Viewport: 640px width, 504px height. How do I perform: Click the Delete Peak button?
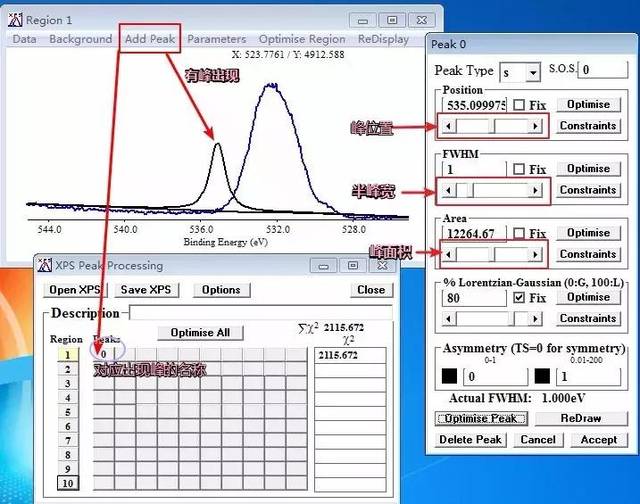[470, 440]
